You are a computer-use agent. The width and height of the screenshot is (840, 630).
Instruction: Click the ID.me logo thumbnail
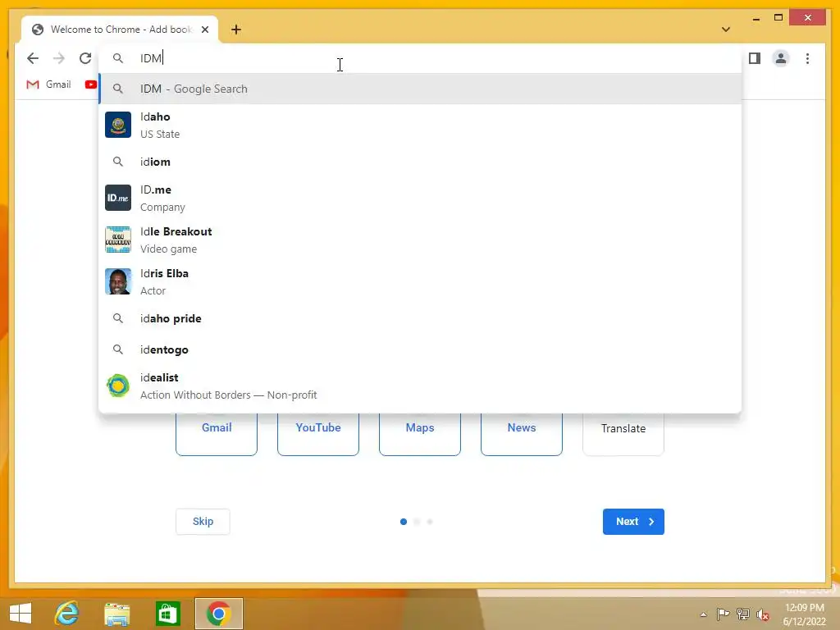118,198
